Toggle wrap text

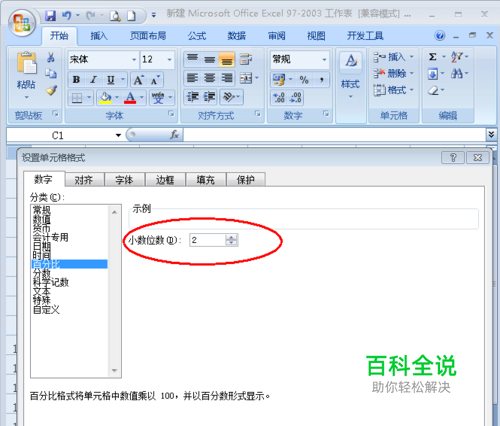pyautogui.click(x=246, y=59)
